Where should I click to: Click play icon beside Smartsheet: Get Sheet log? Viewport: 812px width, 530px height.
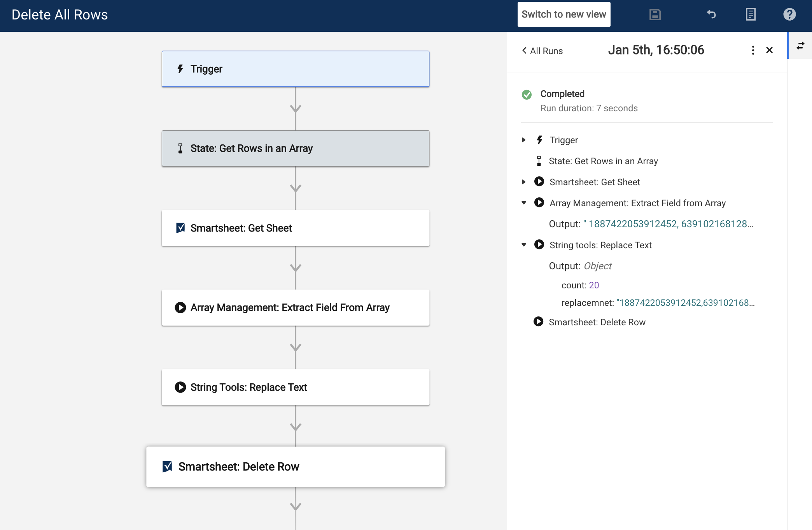(539, 181)
